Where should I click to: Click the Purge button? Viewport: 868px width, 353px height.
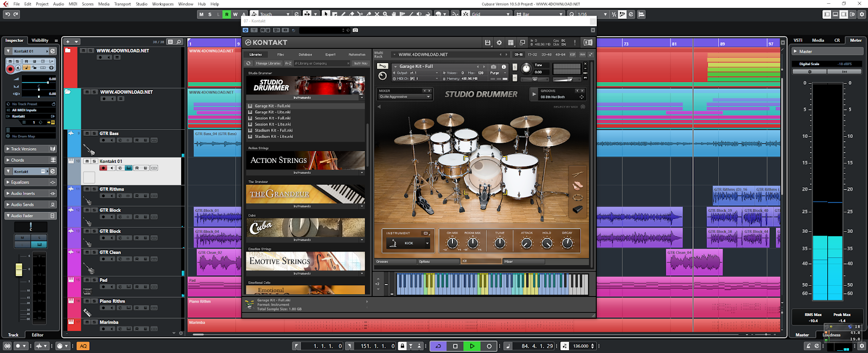(x=496, y=73)
